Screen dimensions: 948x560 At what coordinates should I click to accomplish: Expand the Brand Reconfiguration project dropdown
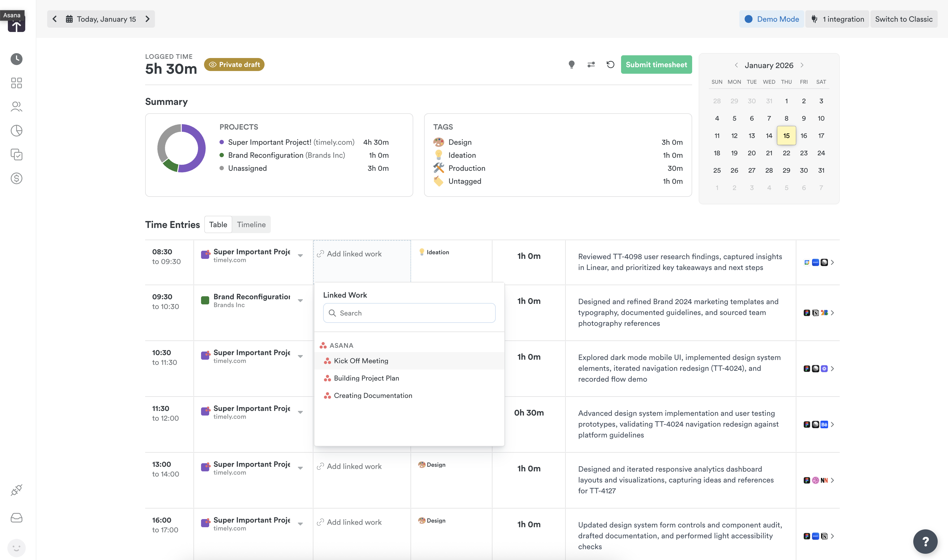(x=300, y=300)
